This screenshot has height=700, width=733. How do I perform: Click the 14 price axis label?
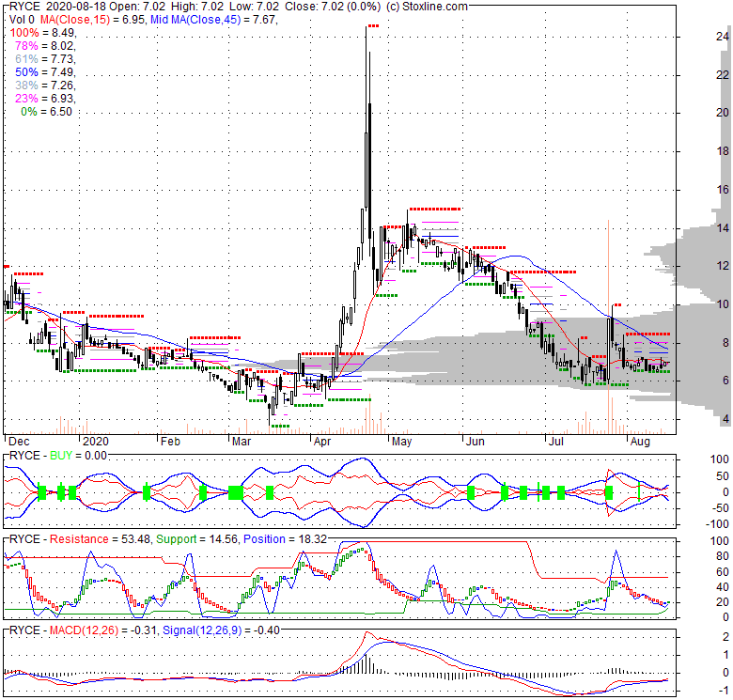[723, 227]
